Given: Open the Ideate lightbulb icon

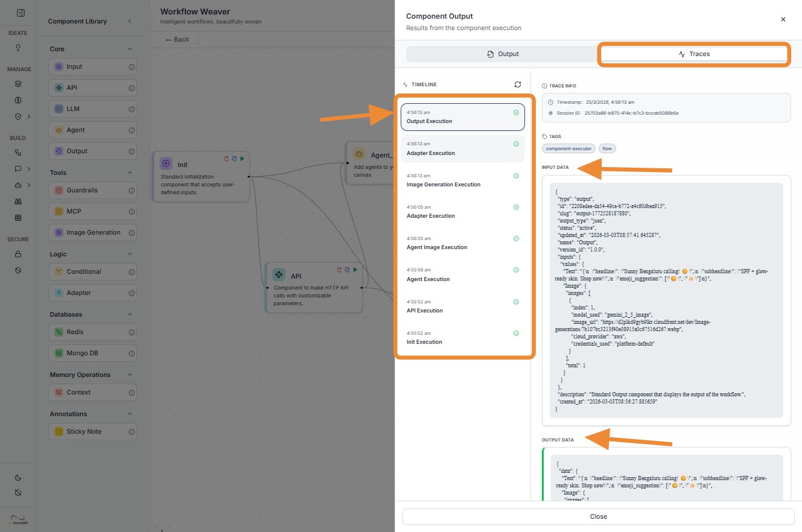Looking at the screenshot, I should click(x=18, y=47).
